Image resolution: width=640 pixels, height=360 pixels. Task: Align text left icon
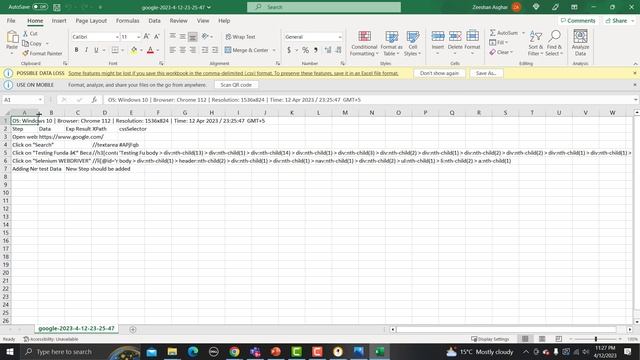pos(173,50)
